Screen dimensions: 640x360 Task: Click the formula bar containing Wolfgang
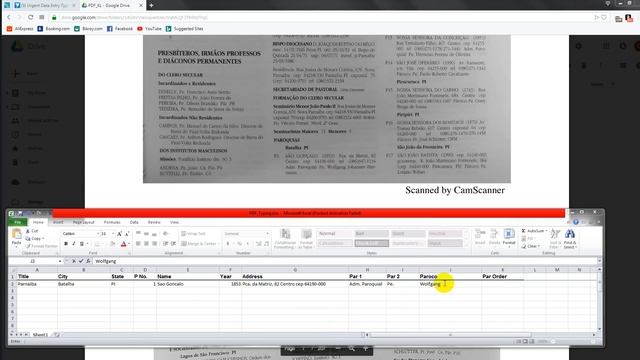345,261
